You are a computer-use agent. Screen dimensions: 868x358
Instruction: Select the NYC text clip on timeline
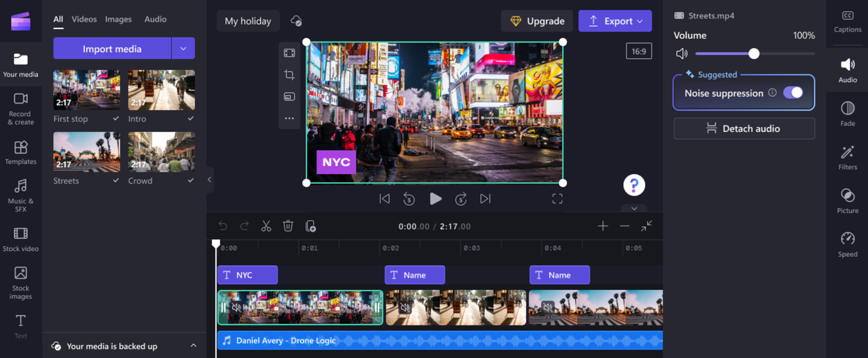pos(247,275)
